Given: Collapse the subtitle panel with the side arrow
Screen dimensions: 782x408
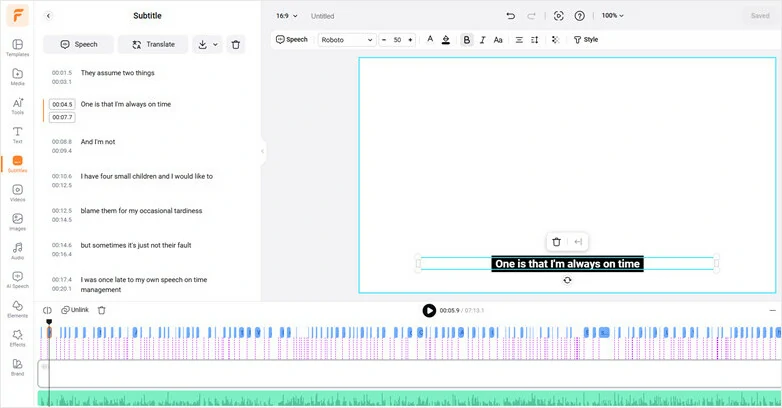Looking at the screenshot, I should pos(262,151).
